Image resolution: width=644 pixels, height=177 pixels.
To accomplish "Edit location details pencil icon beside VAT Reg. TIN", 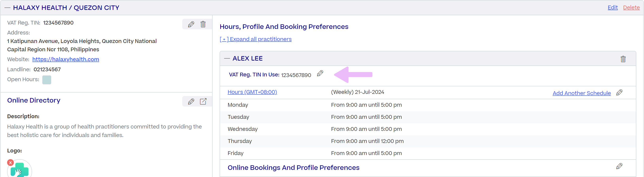I will 191,24.
